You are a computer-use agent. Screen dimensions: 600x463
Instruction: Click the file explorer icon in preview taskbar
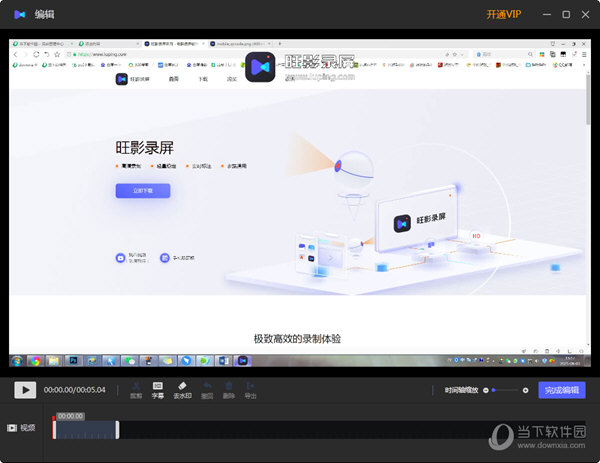coord(54,360)
